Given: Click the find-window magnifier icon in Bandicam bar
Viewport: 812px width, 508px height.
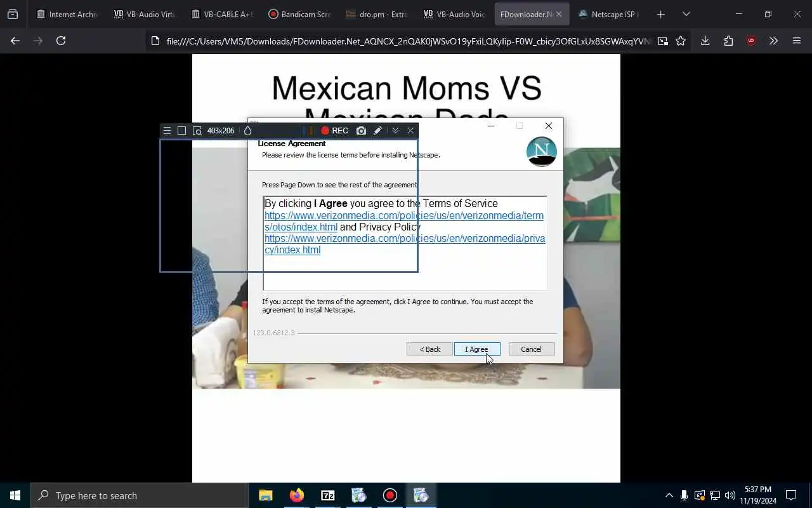Looking at the screenshot, I should coord(197,131).
